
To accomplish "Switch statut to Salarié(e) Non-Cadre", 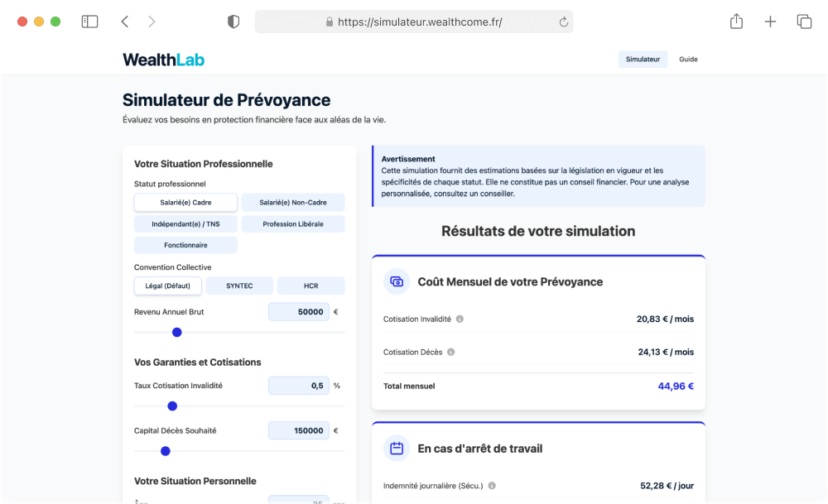I will [x=293, y=202].
